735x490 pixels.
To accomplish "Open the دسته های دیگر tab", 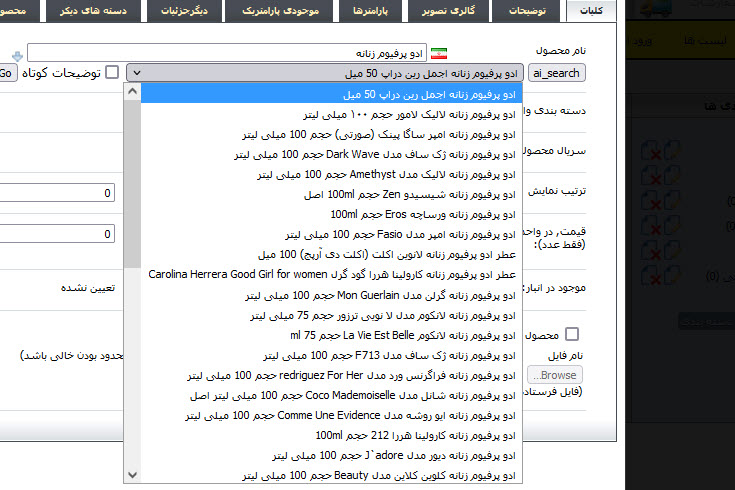I will (x=93, y=10).
